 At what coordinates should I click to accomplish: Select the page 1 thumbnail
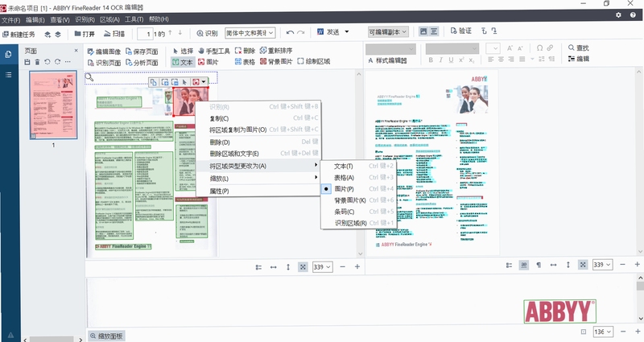coord(53,105)
